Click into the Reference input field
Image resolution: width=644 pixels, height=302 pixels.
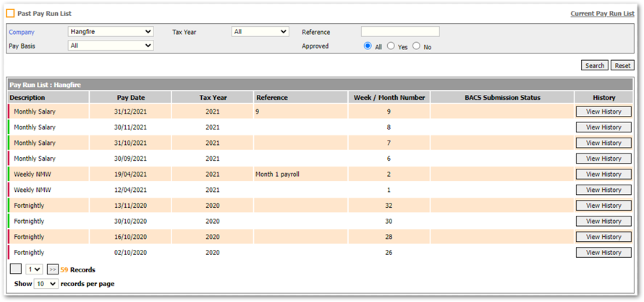[400, 32]
